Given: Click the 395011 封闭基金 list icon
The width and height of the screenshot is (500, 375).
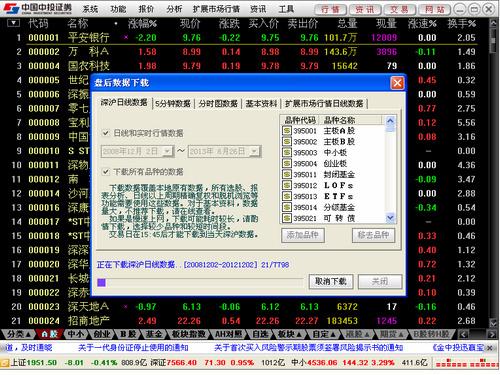Looking at the screenshot, I should point(287,174).
